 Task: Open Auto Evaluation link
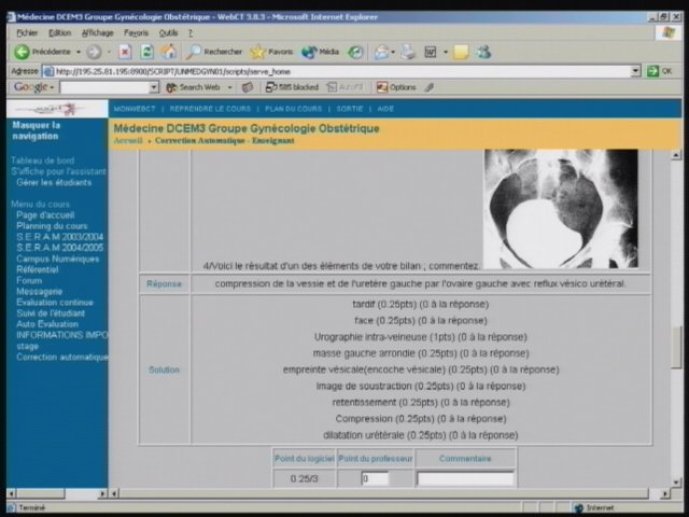pyautogui.click(x=47, y=324)
